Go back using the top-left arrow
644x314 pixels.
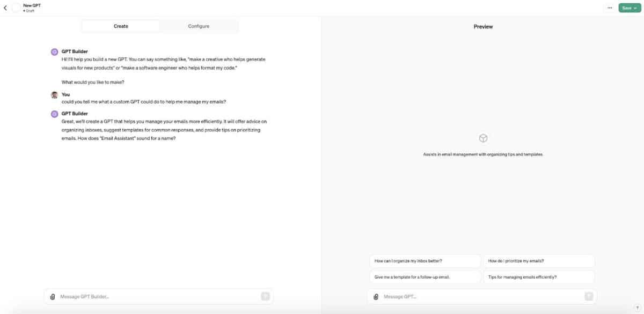(5, 8)
